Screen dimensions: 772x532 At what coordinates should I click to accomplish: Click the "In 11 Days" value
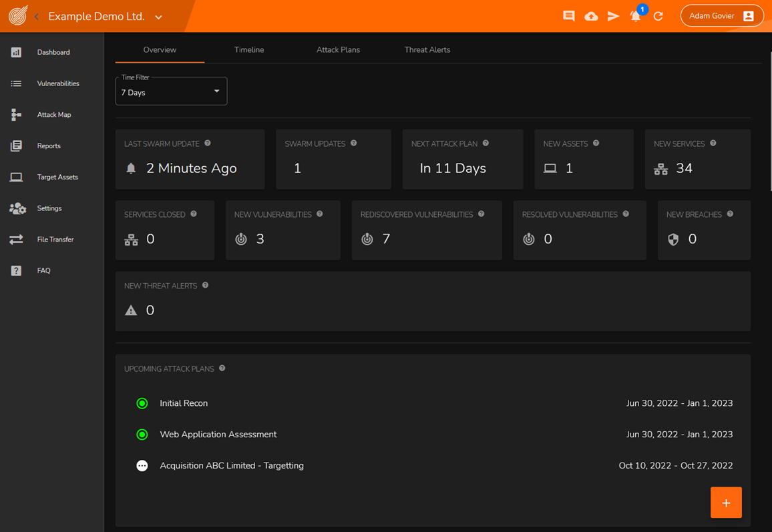[x=453, y=168]
